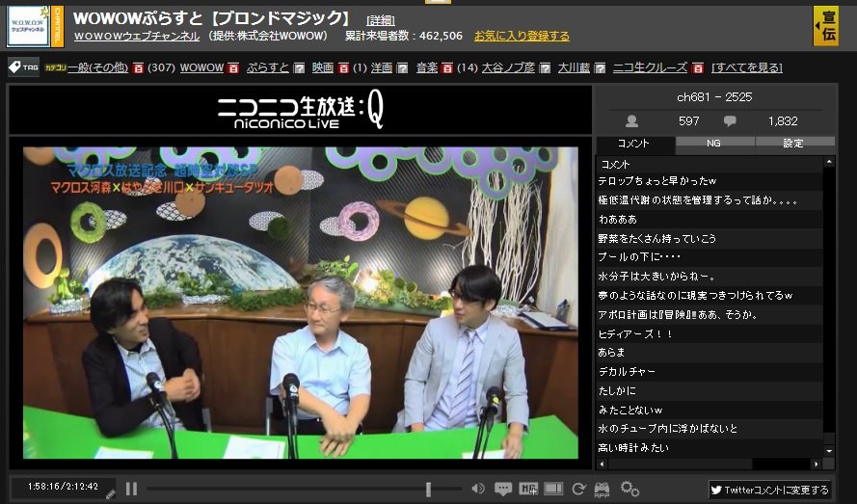Click question icon next to 大川藍 tag

[x=600, y=67]
